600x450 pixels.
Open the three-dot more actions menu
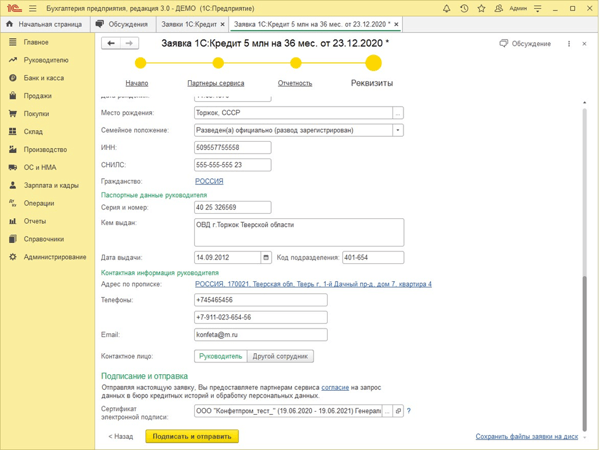click(569, 44)
